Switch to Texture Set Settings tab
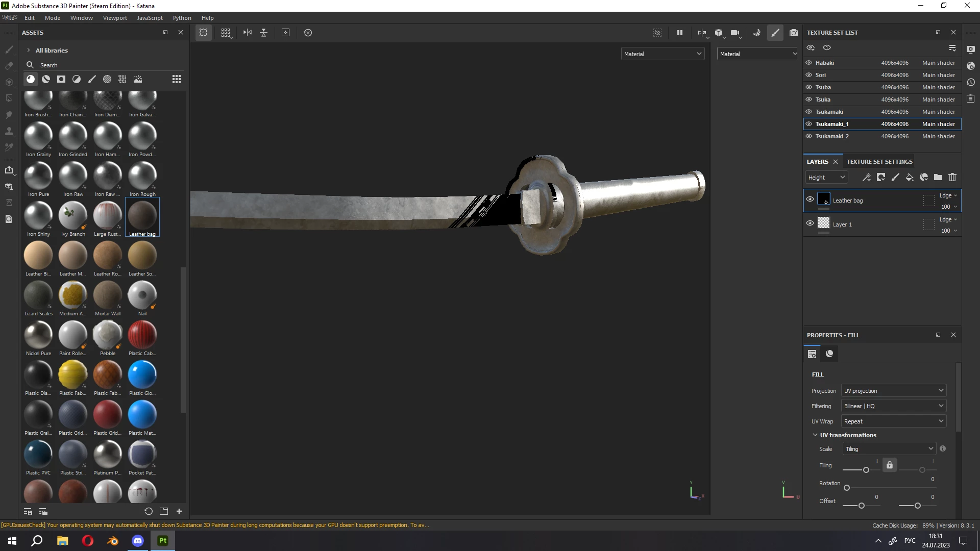980x551 pixels. point(879,162)
